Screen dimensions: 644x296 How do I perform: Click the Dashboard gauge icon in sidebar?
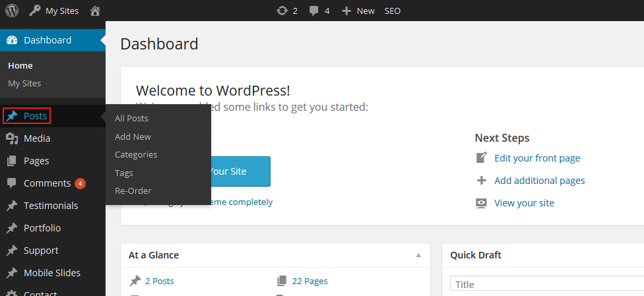(12, 40)
